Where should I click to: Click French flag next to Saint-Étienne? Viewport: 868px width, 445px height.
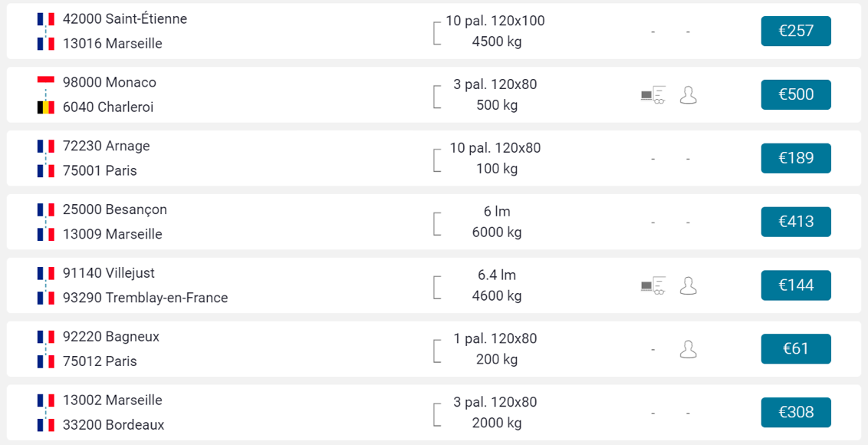pos(46,19)
